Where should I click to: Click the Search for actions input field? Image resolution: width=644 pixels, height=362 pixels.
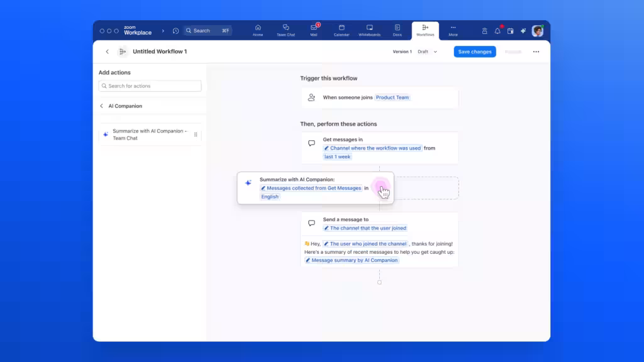[x=150, y=86]
